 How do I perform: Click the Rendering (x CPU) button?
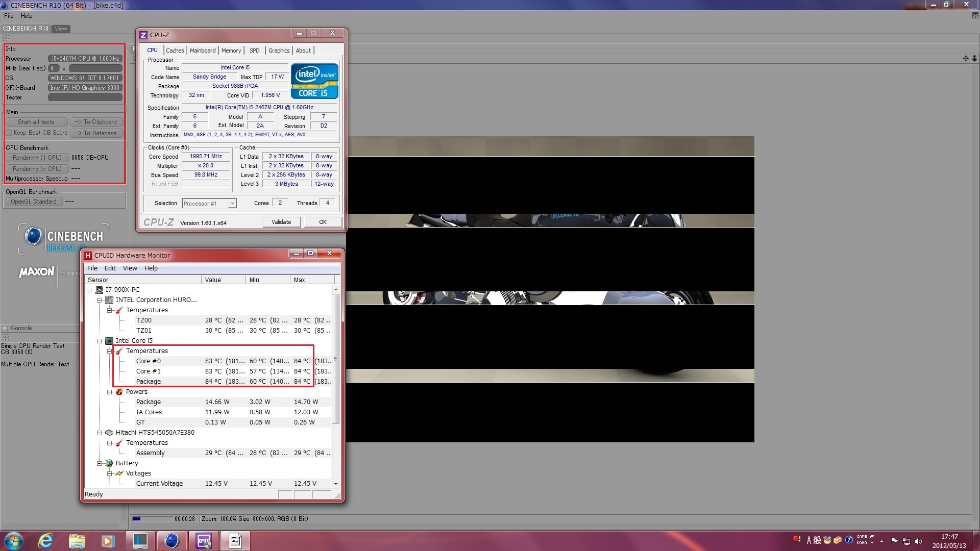[x=37, y=169]
